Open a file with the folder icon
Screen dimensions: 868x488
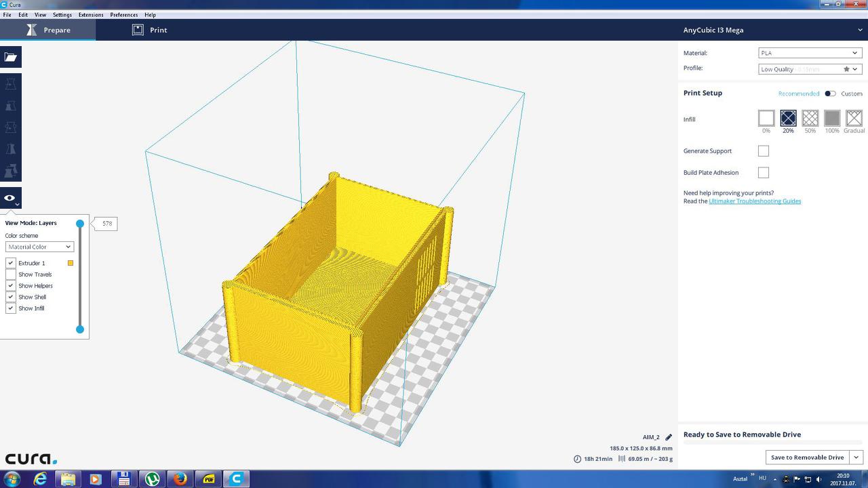tap(11, 57)
